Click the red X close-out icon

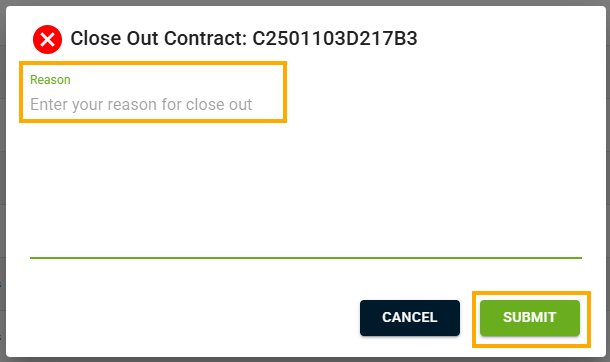[x=47, y=39]
